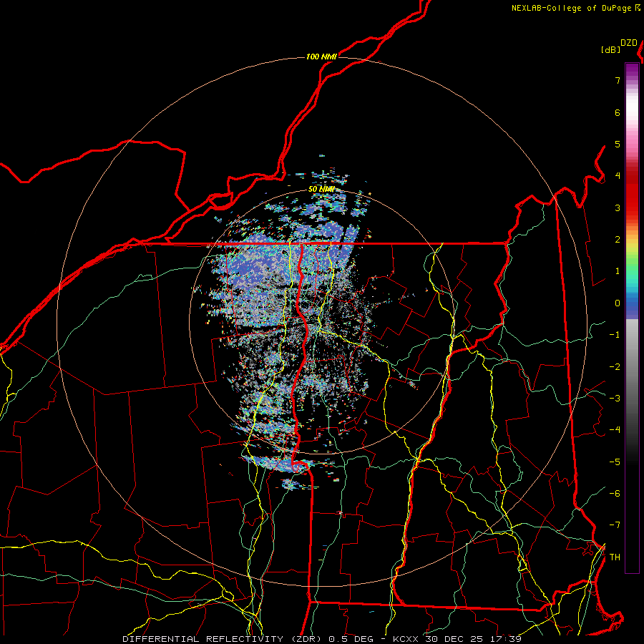Image resolution: width=644 pixels, height=644 pixels.
Task: Click the -2 value on the scale
Action: [615, 367]
